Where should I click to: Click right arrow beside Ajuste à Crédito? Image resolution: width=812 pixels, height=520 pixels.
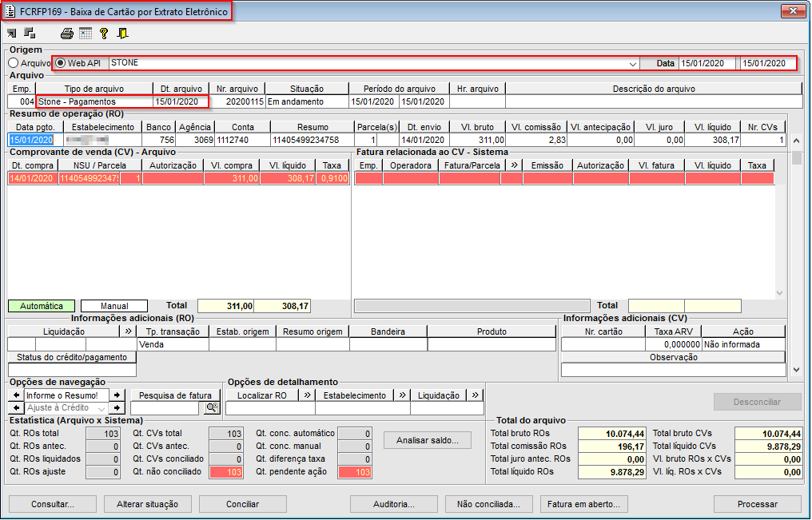pyautogui.click(x=117, y=408)
